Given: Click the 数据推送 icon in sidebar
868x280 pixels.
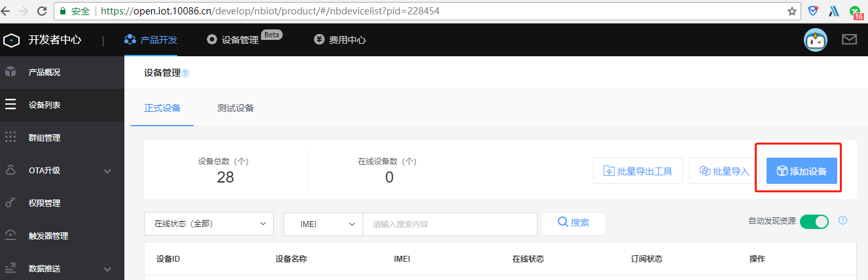Looking at the screenshot, I should 10,268.
